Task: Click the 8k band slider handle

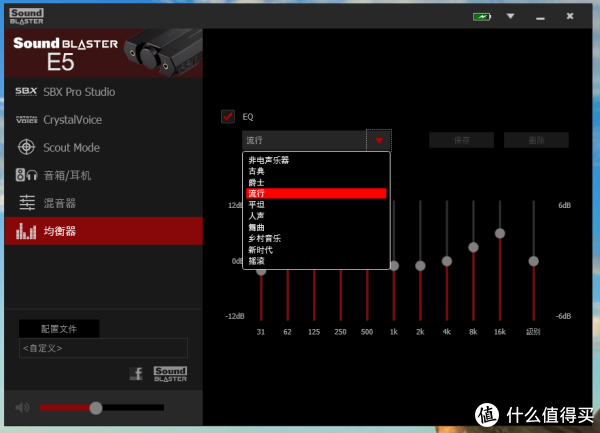Action: [473, 247]
